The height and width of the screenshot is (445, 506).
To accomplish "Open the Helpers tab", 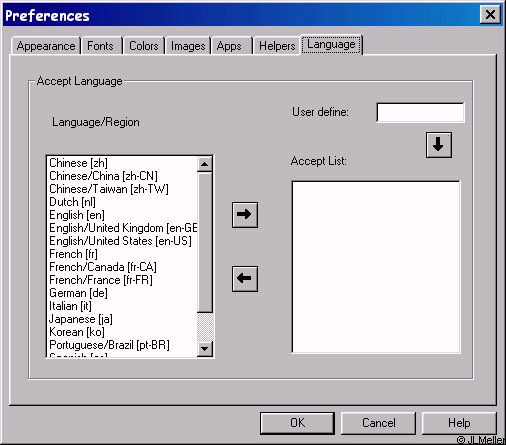I will click(277, 46).
